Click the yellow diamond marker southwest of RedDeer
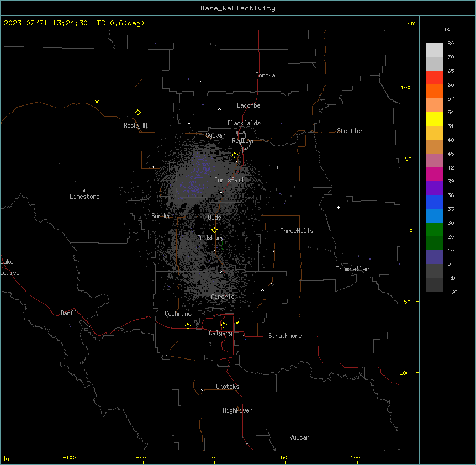476x465 pixels. click(235, 155)
